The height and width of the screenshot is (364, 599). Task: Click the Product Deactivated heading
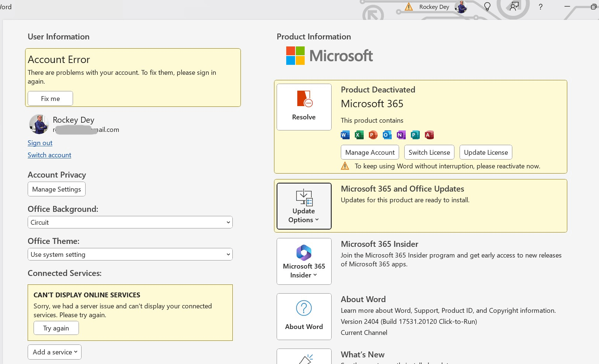[x=378, y=90]
